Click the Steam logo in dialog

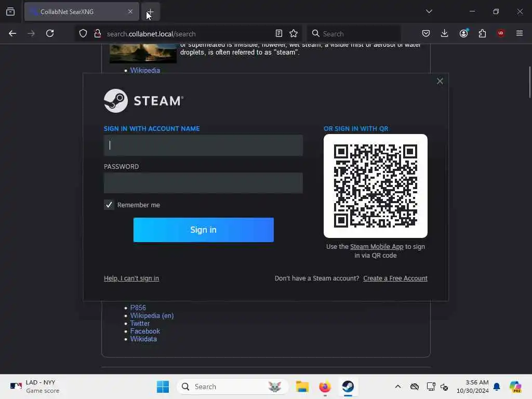point(143,101)
